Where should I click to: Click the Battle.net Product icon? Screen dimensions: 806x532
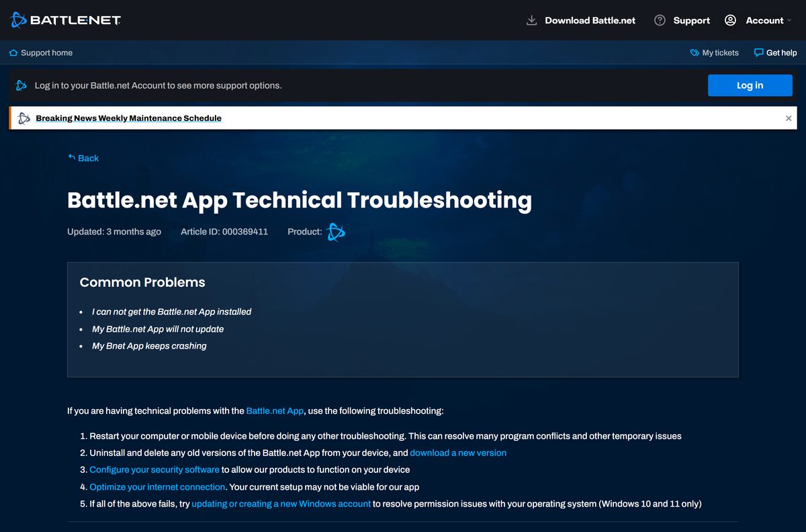[335, 232]
